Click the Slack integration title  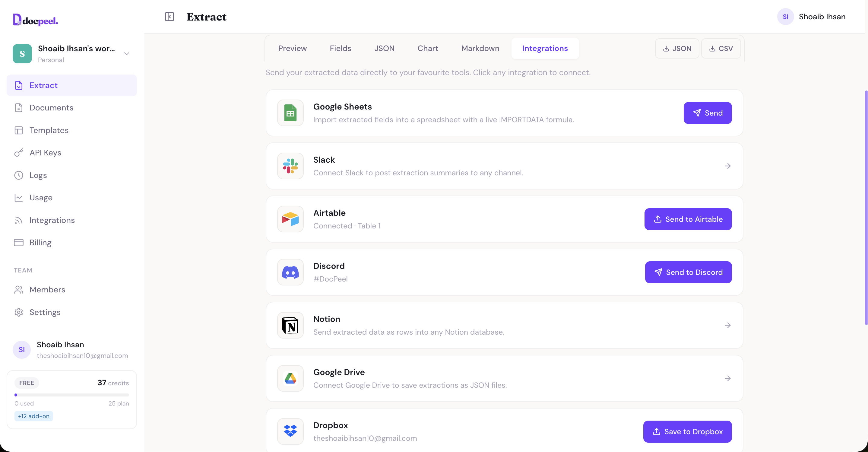[x=324, y=160]
